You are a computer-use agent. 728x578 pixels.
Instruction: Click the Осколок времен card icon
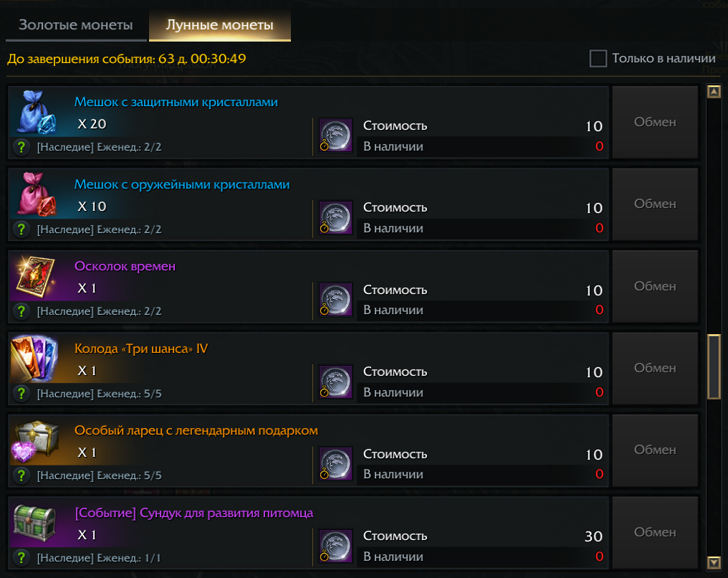pos(35,277)
